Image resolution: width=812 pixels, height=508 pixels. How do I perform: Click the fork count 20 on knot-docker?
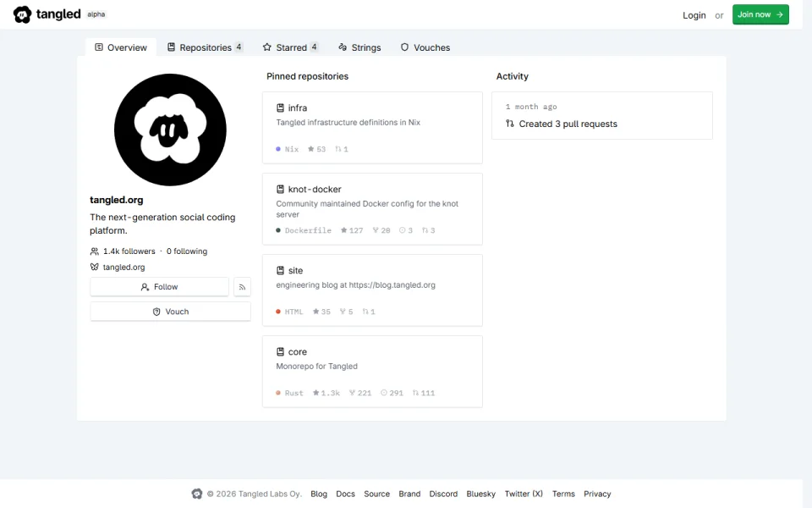pyautogui.click(x=381, y=230)
